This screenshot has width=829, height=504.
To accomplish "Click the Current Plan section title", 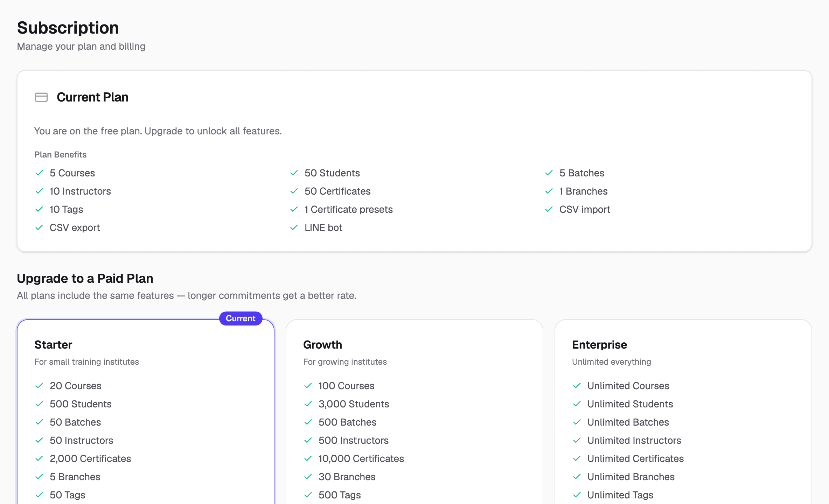I will pos(92,97).
